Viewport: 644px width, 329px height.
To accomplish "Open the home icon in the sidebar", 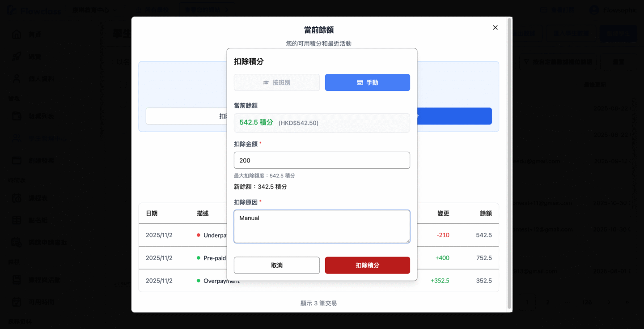I will click(x=17, y=34).
